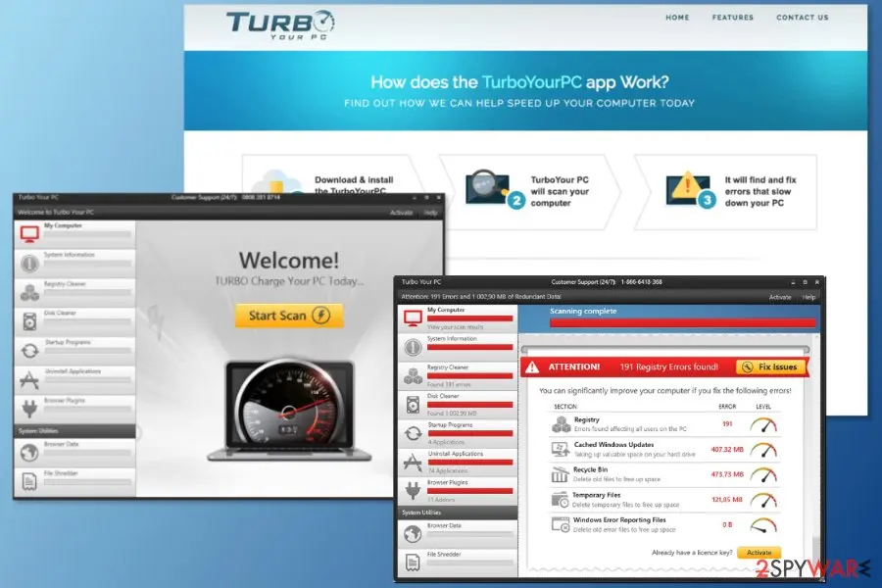Click the Registry level gauge in results
The width and height of the screenshot is (882, 588).
pos(763,424)
